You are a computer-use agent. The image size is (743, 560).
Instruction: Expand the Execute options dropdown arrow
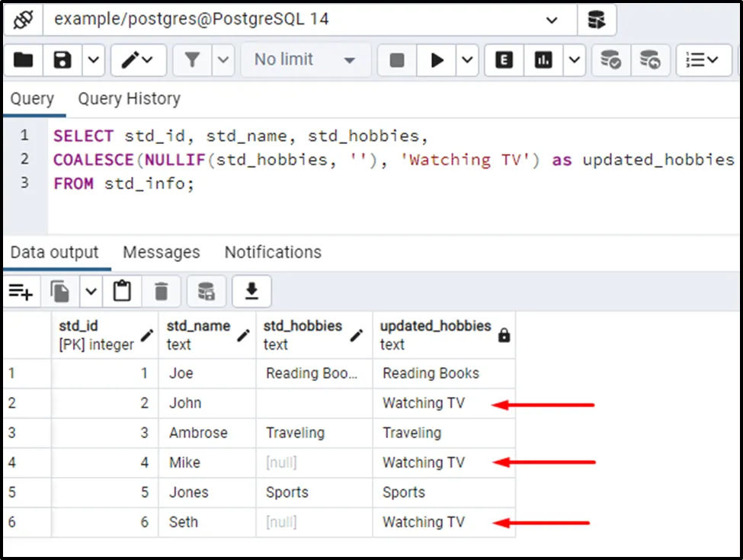[466, 60]
